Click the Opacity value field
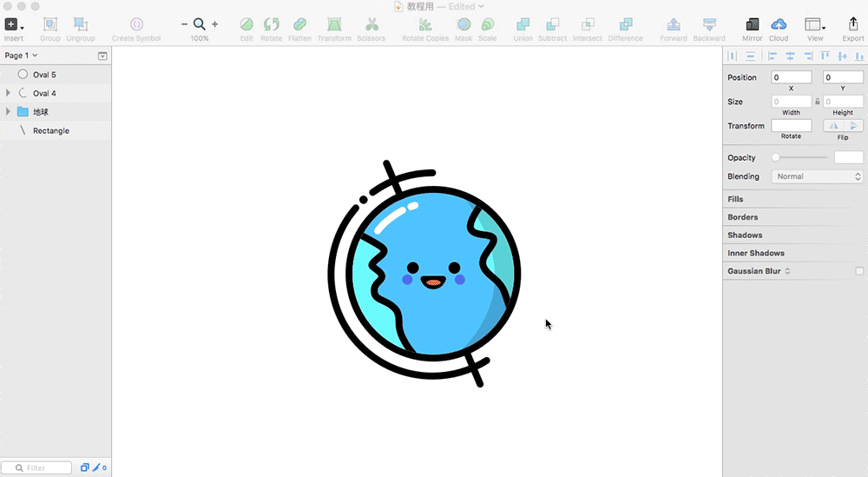Screen dimensions: 868x477 (x=848, y=157)
